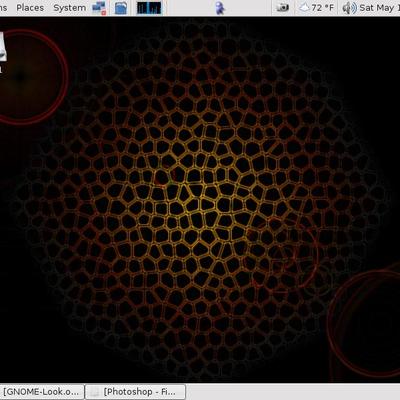Viewport: 400px width, 400px height.
Task: Click the blue file manager launcher icon
Action: coord(121,8)
